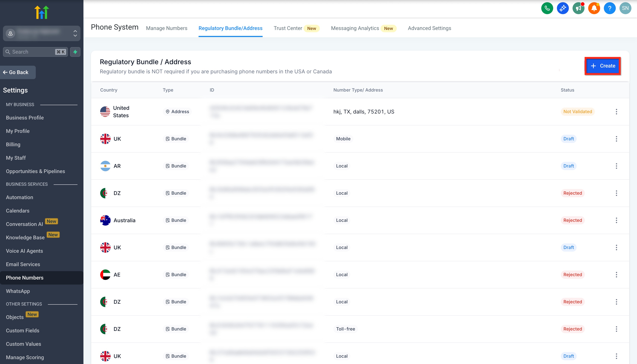Click the blue help question mark icon

(609, 8)
